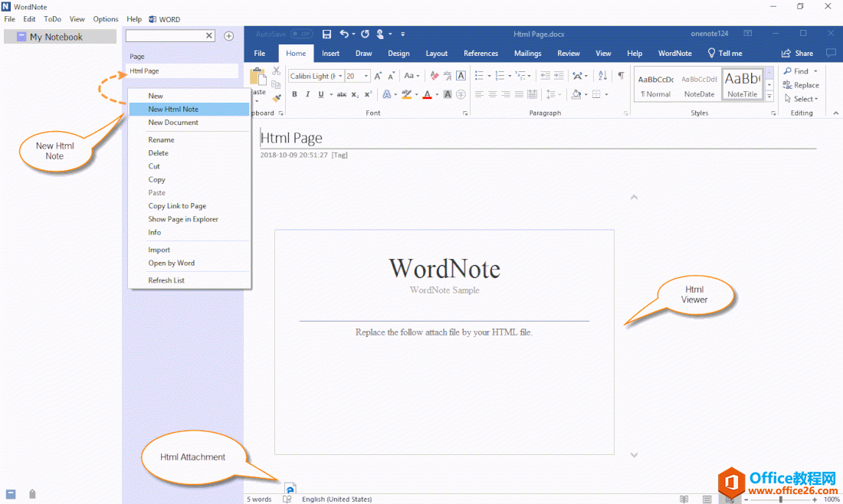Show paragraph marks with Pilcrow icon
The image size is (843, 504).
click(622, 75)
